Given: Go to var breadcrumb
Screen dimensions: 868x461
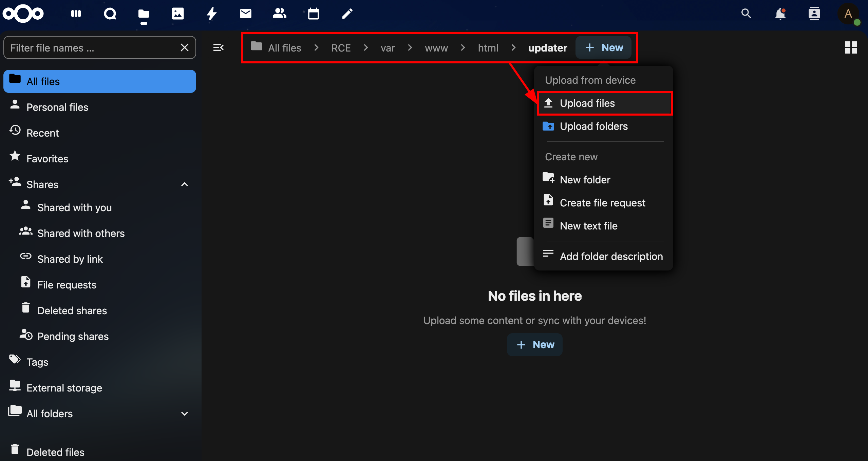Looking at the screenshot, I should [x=388, y=48].
